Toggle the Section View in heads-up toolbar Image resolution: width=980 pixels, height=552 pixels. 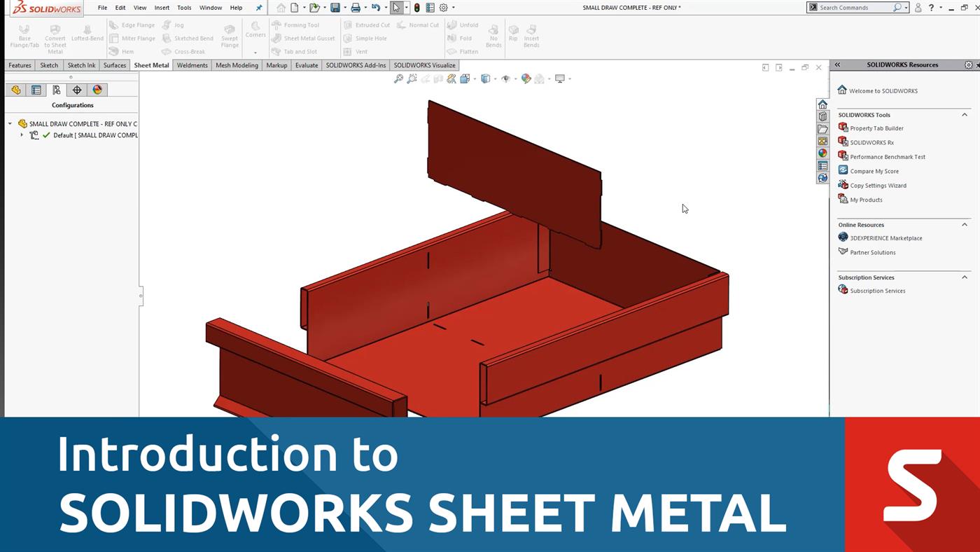pyautogui.click(x=451, y=78)
